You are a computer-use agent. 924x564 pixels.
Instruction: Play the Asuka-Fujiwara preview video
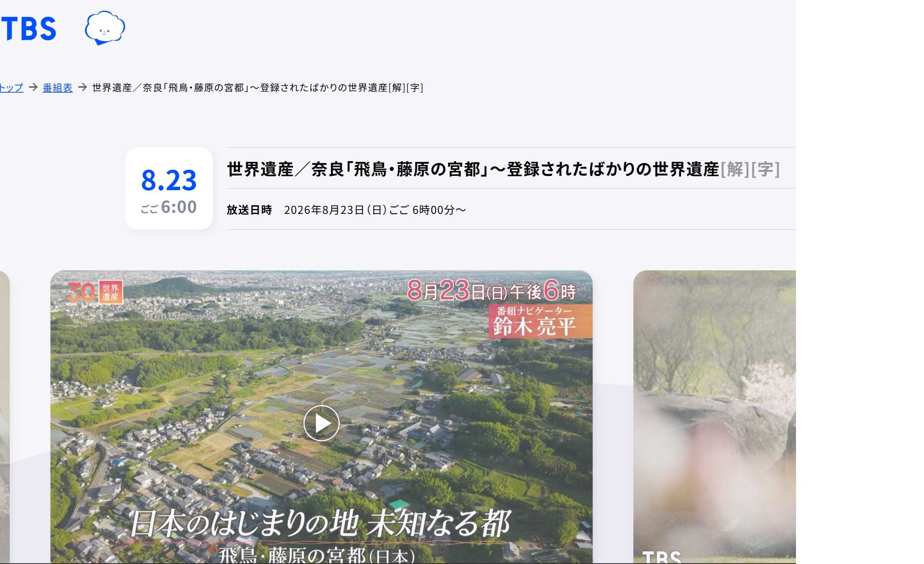click(x=321, y=423)
